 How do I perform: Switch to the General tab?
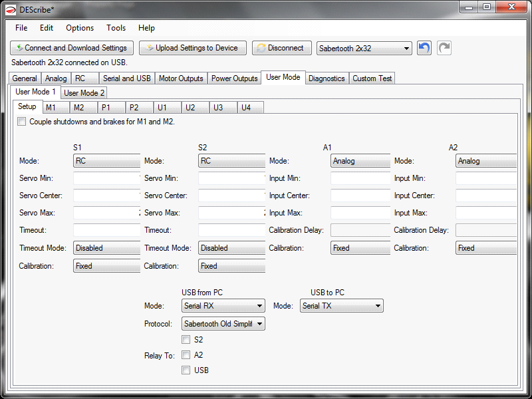(x=25, y=78)
